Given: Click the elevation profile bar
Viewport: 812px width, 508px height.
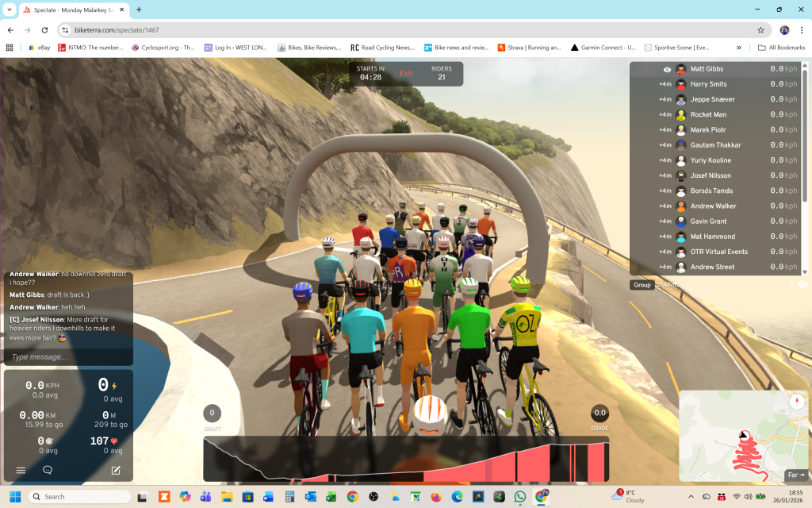Looking at the screenshot, I should (x=406, y=459).
